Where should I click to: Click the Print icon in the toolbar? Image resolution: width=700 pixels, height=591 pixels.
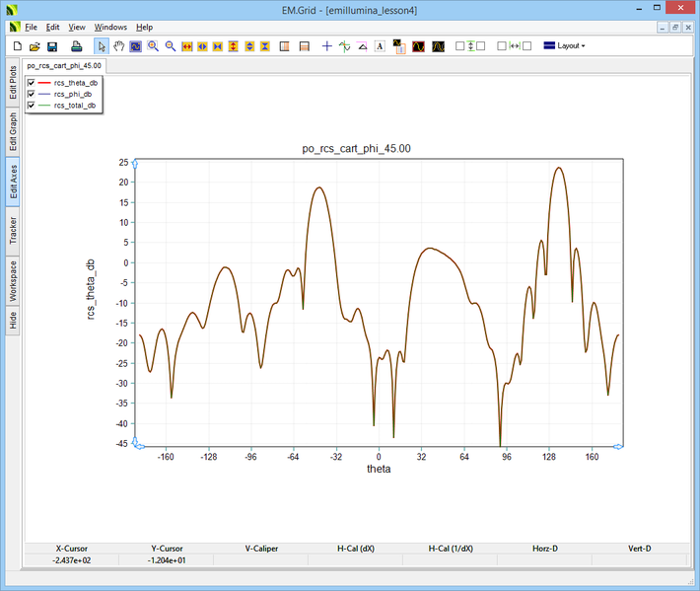(76, 46)
